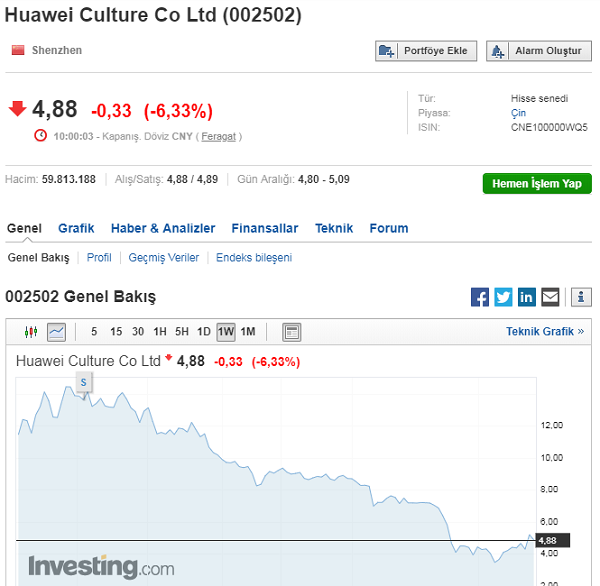Open the chart news/table layout icon
The height and width of the screenshot is (586, 600).
click(x=292, y=332)
